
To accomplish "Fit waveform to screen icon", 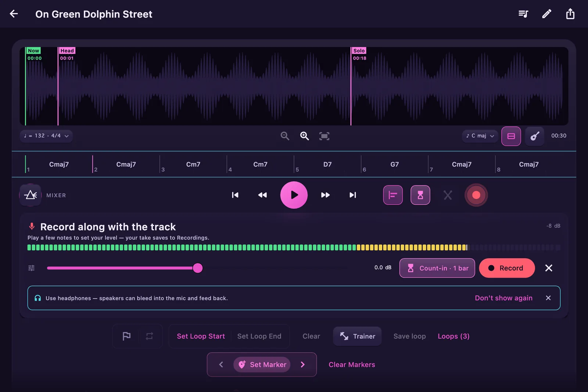I will pos(324,136).
